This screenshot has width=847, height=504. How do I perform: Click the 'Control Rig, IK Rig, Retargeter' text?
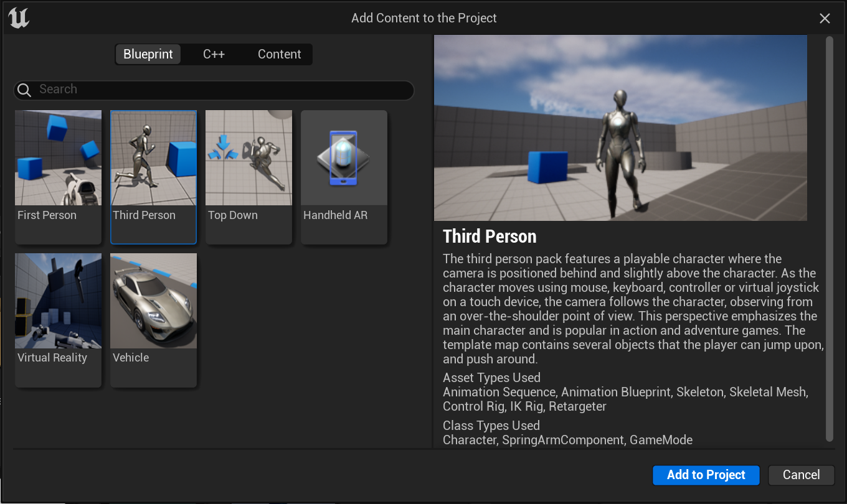[524, 406]
